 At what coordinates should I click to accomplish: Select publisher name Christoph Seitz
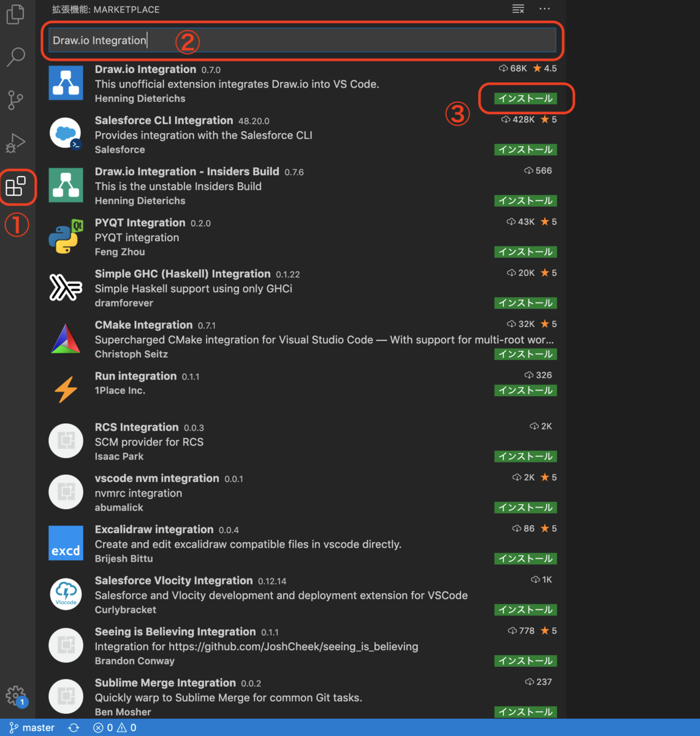(131, 354)
